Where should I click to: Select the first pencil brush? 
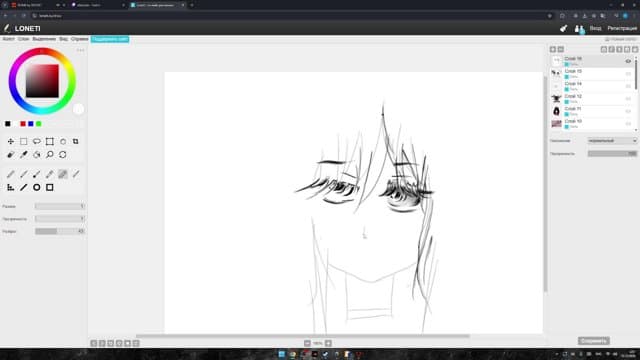11,174
